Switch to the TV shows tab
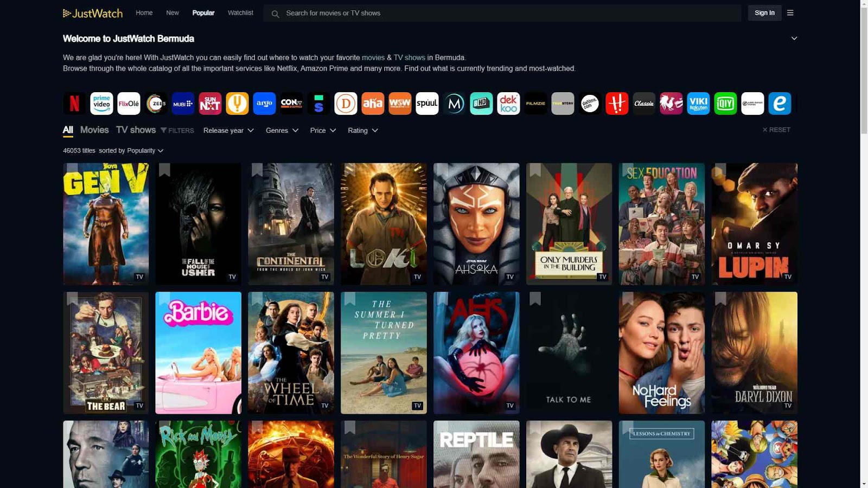Image resolution: width=868 pixels, height=488 pixels. point(136,130)
